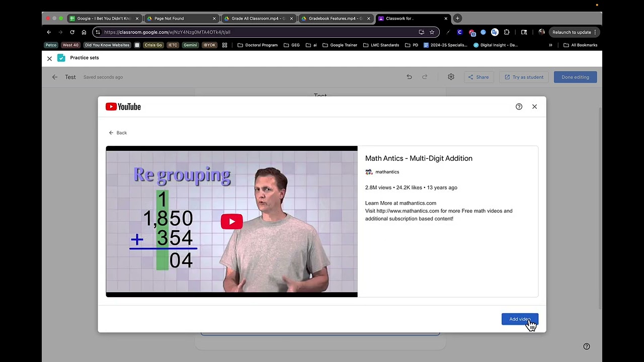
Task: Click the Add video button
Action: [x=520, y=319]
